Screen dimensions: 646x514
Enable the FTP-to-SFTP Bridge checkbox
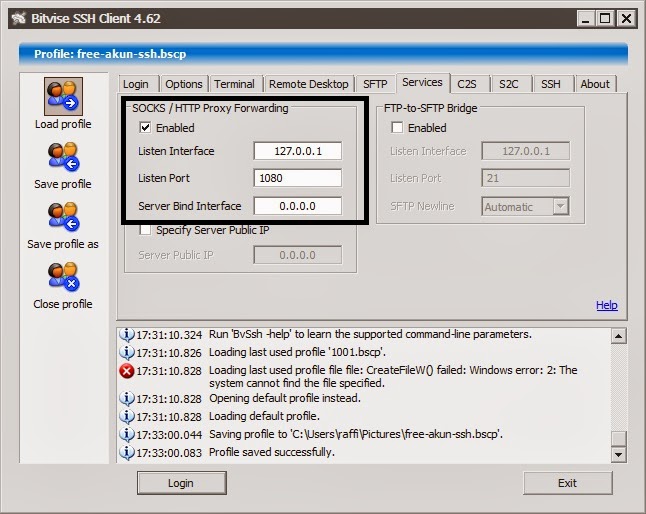(x=397, y=127)
